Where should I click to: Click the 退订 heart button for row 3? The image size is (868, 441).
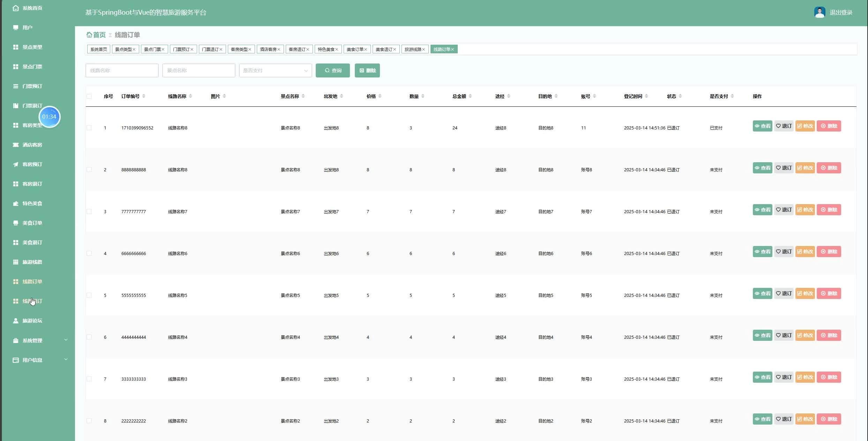coord(784,210)
